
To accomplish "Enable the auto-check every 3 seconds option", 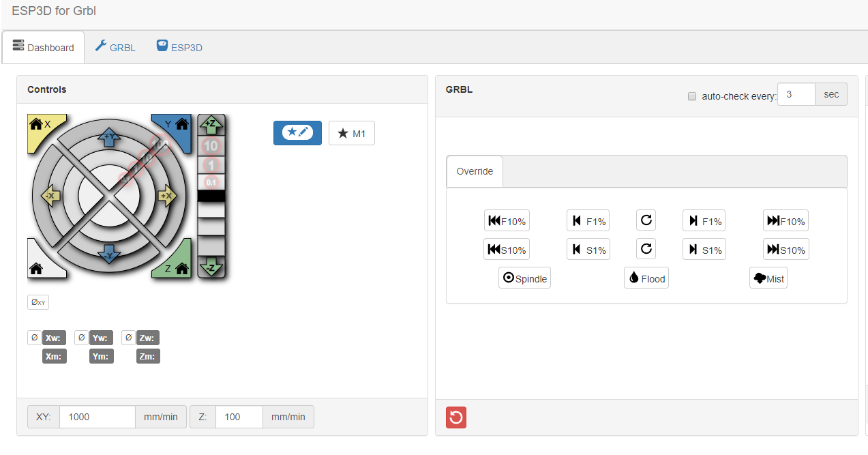I will [692, 96].
